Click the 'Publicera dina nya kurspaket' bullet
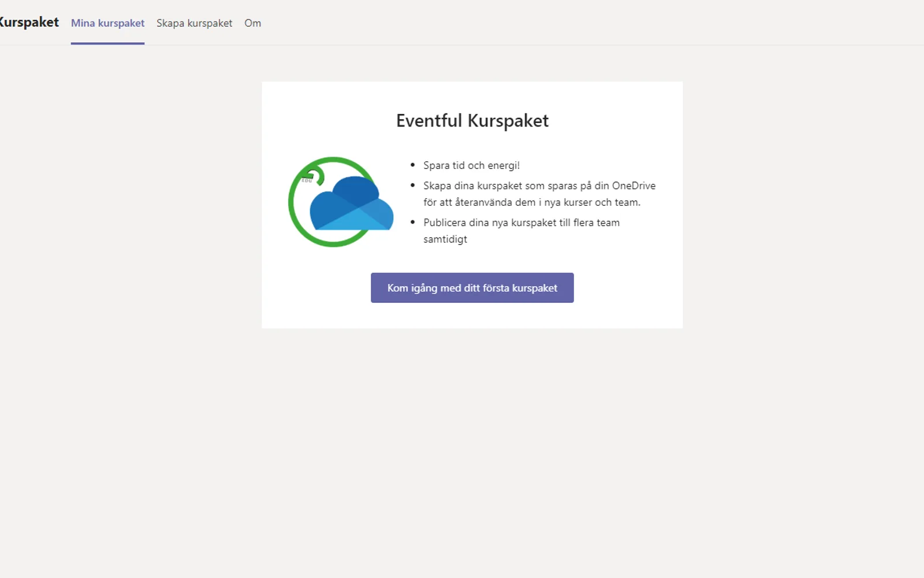The image size is (924, 578). click(x=521, y=231)
